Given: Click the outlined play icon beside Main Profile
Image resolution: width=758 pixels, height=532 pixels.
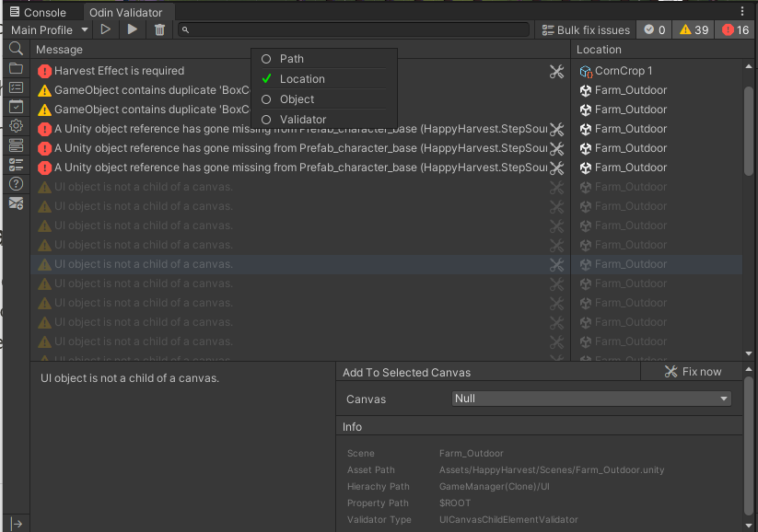Looking at the screenshot, I should [x=106, y=30].
